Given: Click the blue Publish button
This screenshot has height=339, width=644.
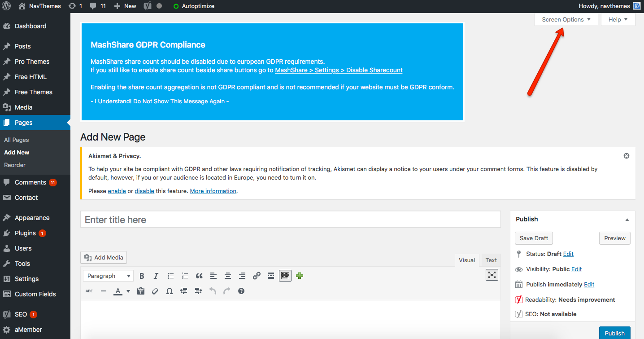Looking at the screenshot, I should tap(615, 333).
